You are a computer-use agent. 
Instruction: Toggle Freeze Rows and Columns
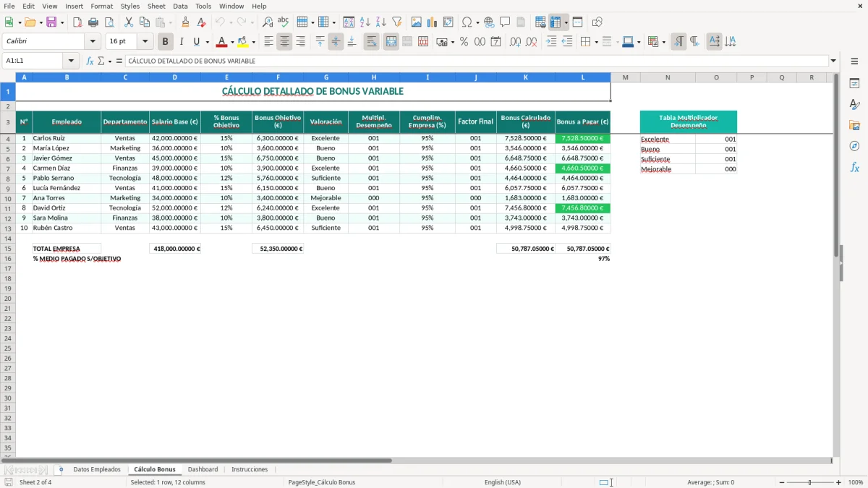556,22
